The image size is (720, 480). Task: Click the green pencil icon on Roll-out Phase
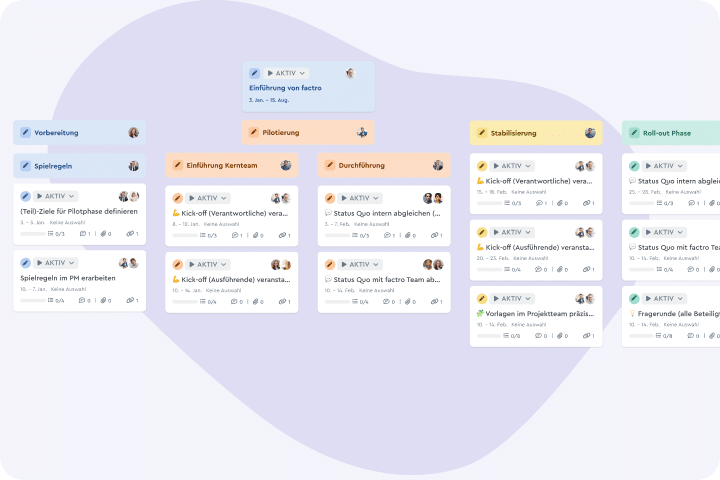pyautogui.click(x=634, y=133)
